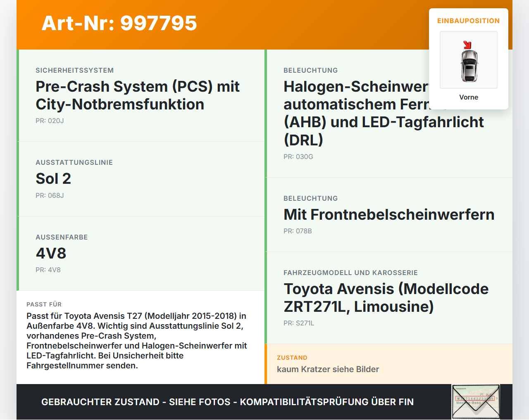Screen dimensions: 529x420
Task: Click the 'PR: 020J' code
Action: (50, 121)
